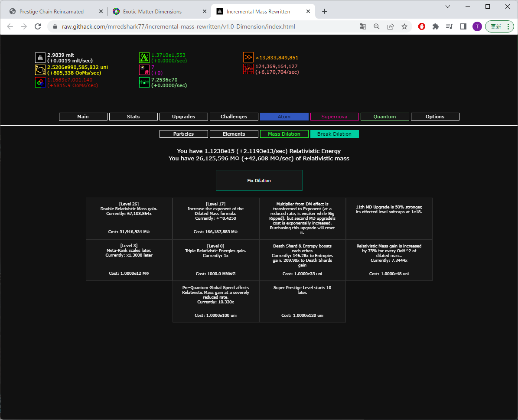The image size is (518, 420).
Task: Open the Challenges tab
Action: (234, 117)
